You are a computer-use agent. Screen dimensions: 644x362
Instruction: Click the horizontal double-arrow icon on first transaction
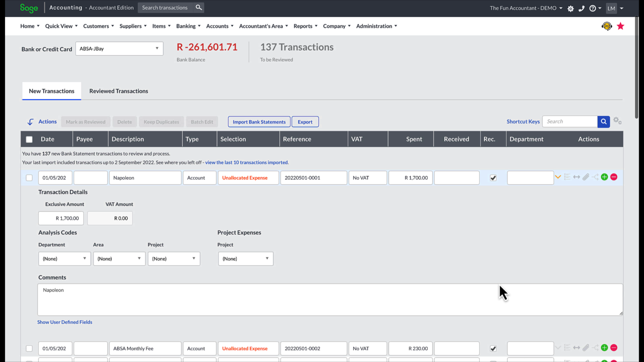point(576,177)
